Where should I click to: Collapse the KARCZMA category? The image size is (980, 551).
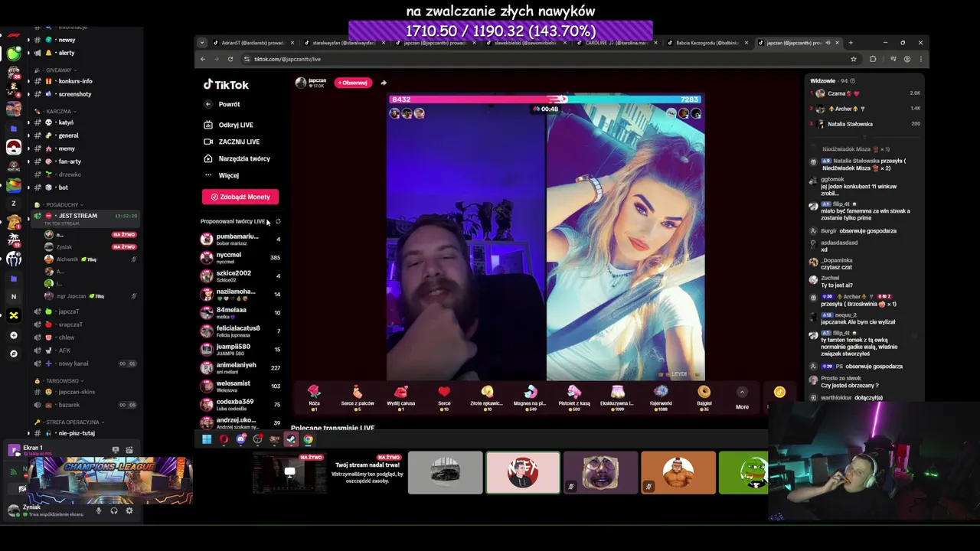coord(59,112)
